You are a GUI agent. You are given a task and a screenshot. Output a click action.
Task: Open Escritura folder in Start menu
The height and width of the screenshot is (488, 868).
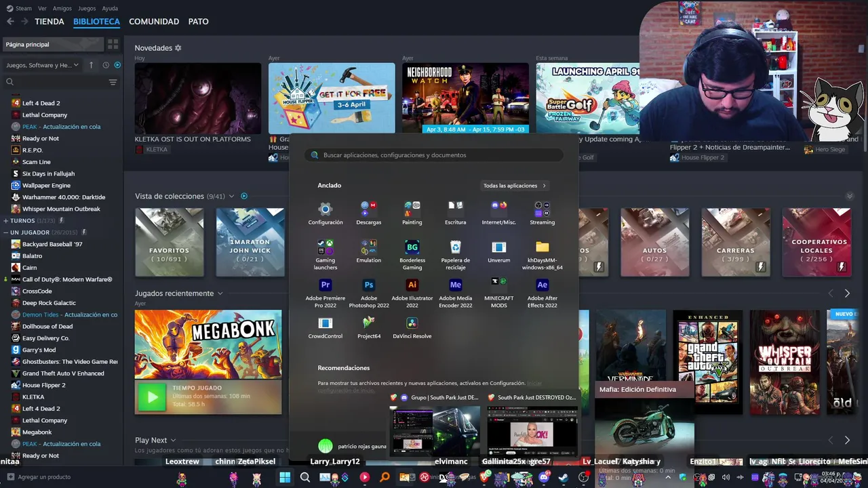[x=456, y=213]
